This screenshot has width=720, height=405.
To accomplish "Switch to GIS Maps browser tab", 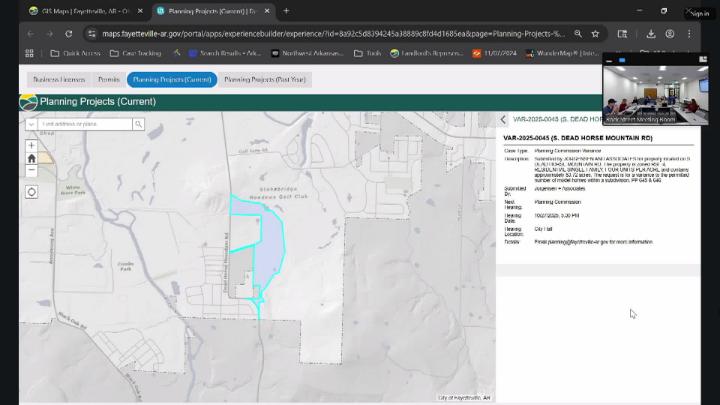I will (85, 11).
